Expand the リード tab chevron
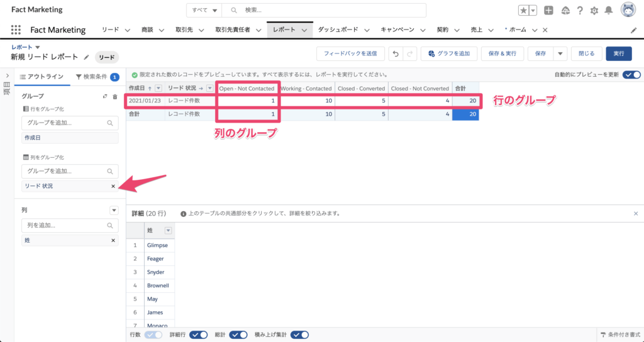Viewport: 644px width, 342px height. [x=127, y=30]
